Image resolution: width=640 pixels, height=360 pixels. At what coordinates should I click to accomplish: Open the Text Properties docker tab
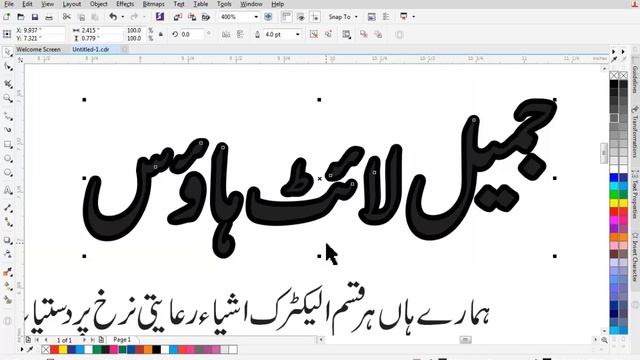coord(635,194)
